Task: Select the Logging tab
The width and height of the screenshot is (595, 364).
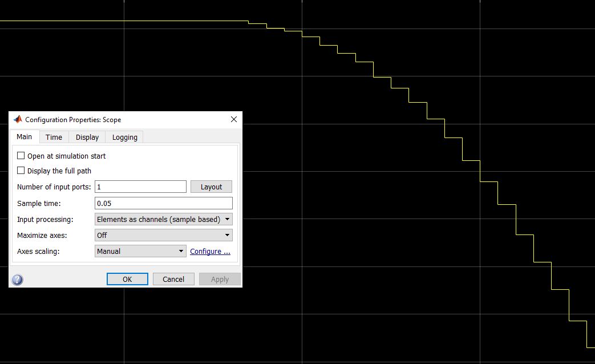Action: (x=124, y=137)
